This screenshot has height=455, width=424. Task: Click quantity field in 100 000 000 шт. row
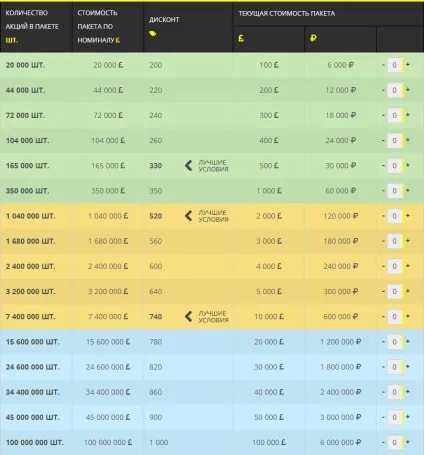pyautogui.click(x=395, y=442)
